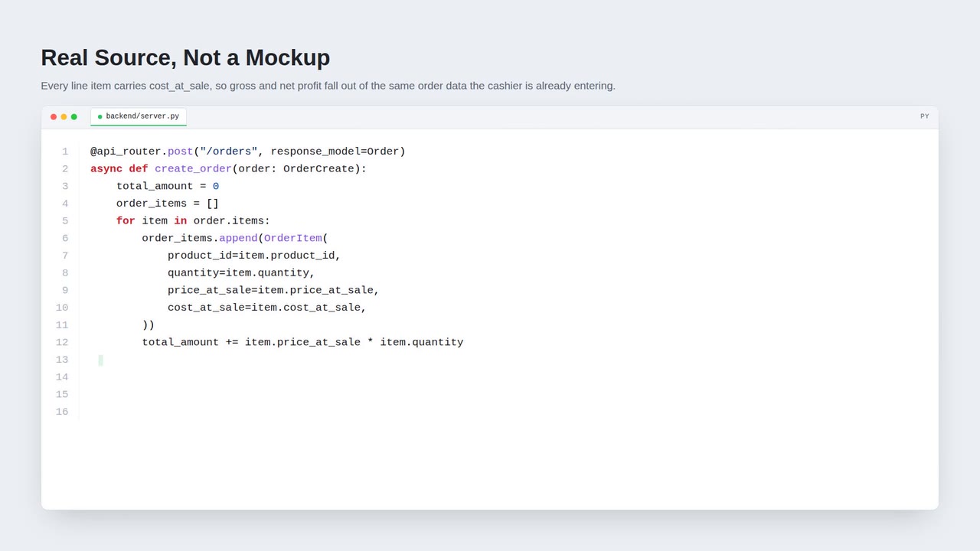The image size is (980, 551).
Task: Click the green status dot on server.py tab
Action: [x=100, y=117]
